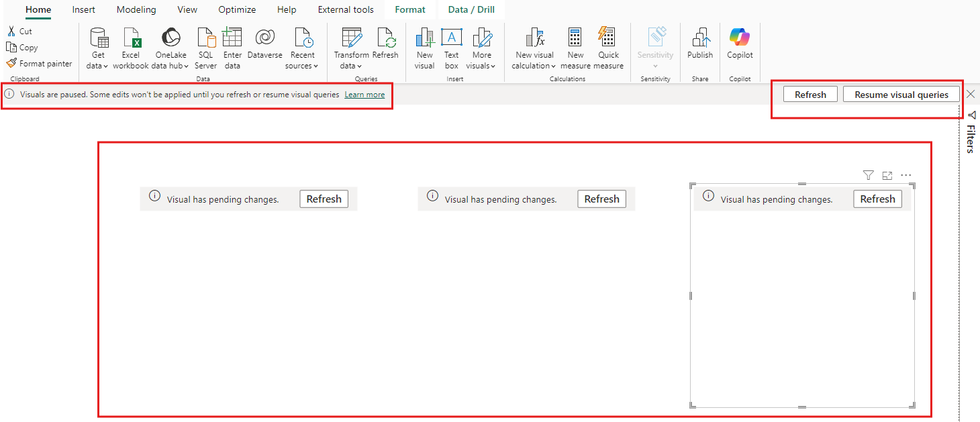The image size is (980, 422).
Task: Expand the Recent sources dropdown
Action: (302, 66)
